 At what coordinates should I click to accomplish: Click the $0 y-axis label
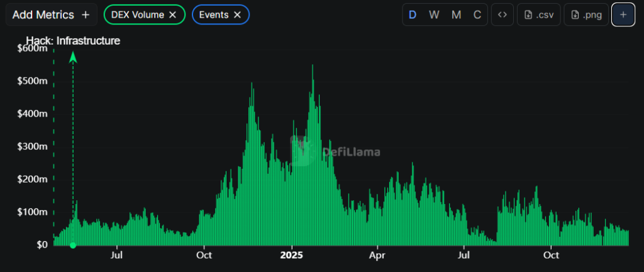(x=42, y=245)
